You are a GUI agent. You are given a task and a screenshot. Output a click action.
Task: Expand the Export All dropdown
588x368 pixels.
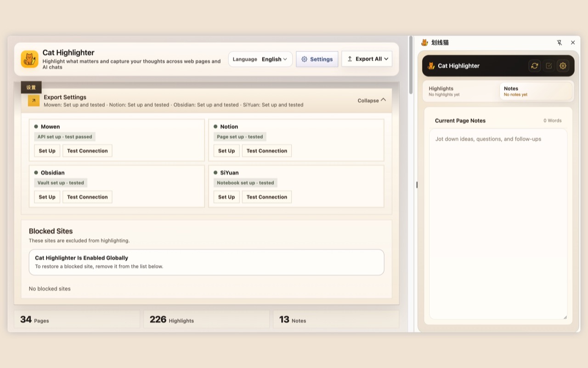[x=367, y=59]
